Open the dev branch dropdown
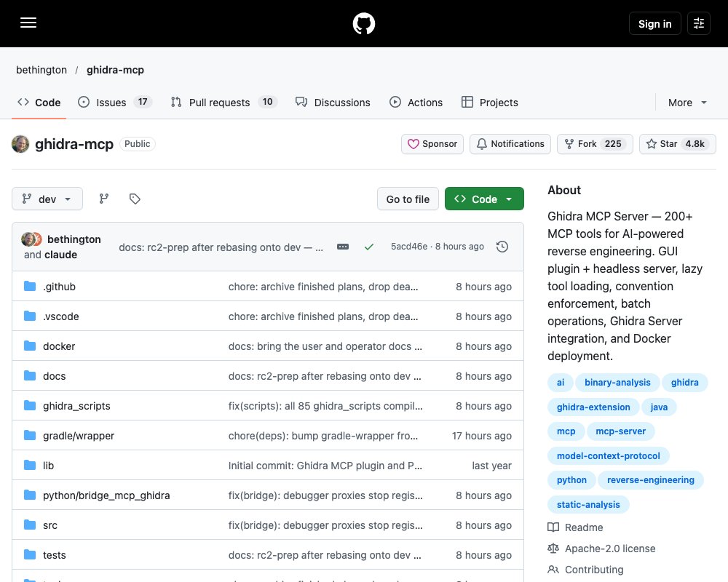 pyautogui.click(x=47, y=199)
